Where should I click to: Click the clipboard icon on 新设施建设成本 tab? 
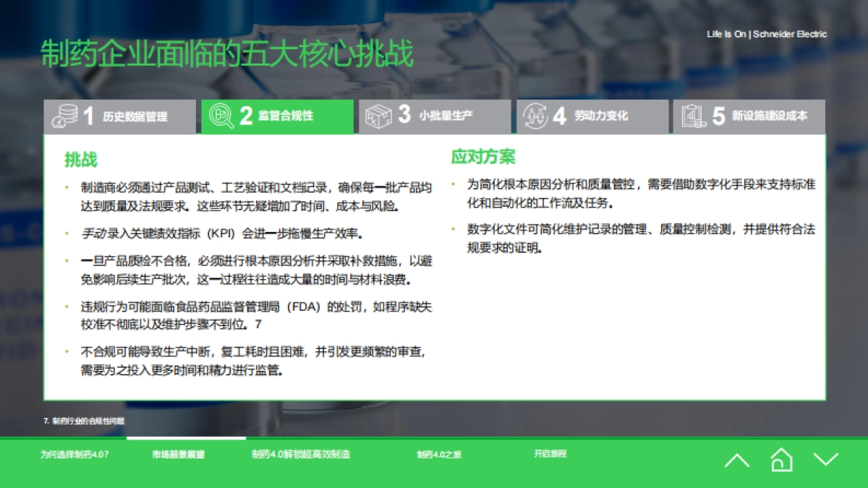pyautogui.click(x=693, y=116)
